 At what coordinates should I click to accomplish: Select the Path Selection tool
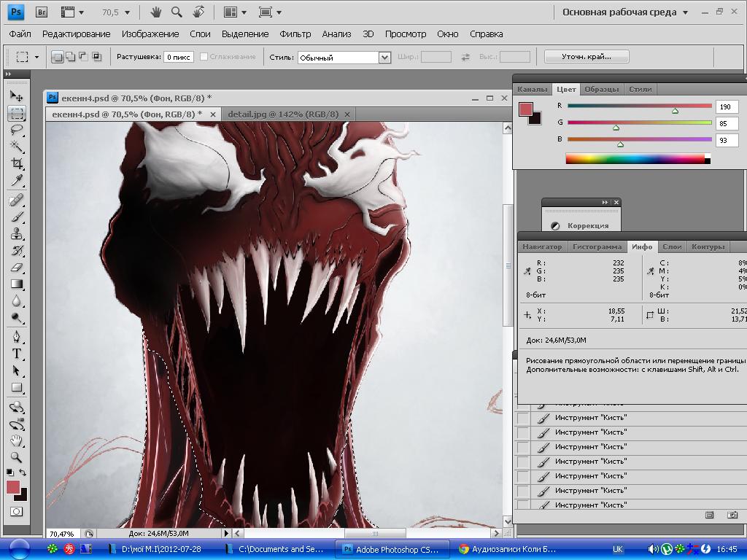(x=17, y=370)
